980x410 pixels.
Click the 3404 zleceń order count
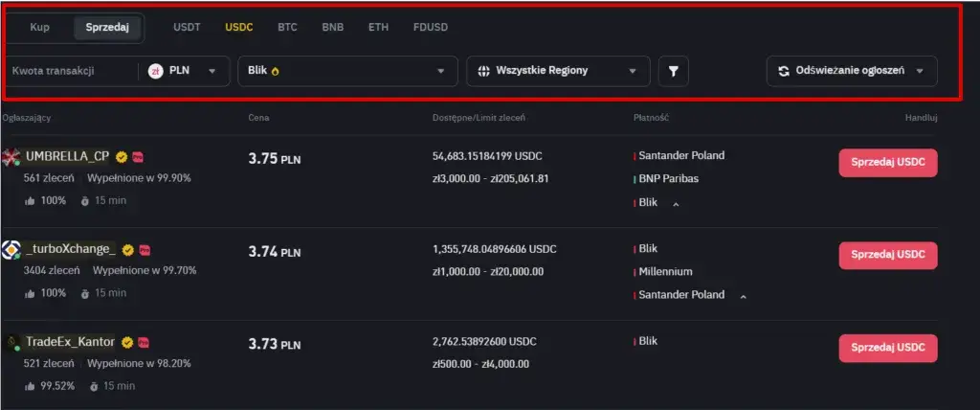(52, 270)
